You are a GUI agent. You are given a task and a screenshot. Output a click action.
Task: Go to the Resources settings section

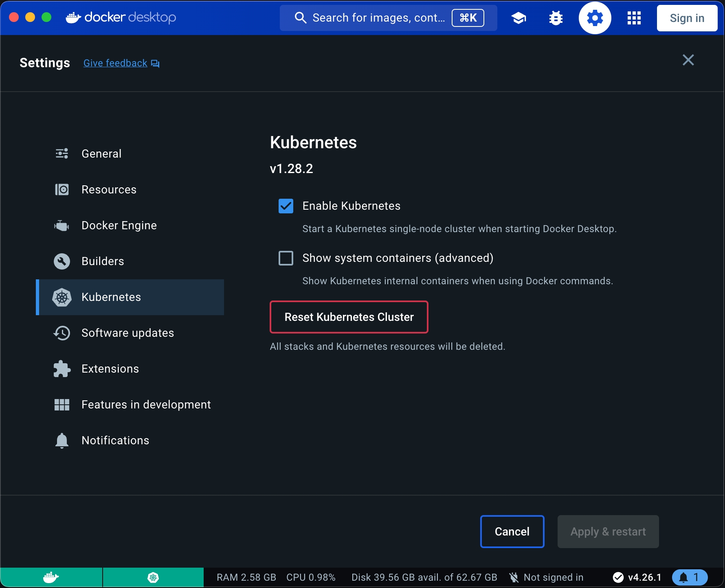pyautogui.click(x=109, y=190)
